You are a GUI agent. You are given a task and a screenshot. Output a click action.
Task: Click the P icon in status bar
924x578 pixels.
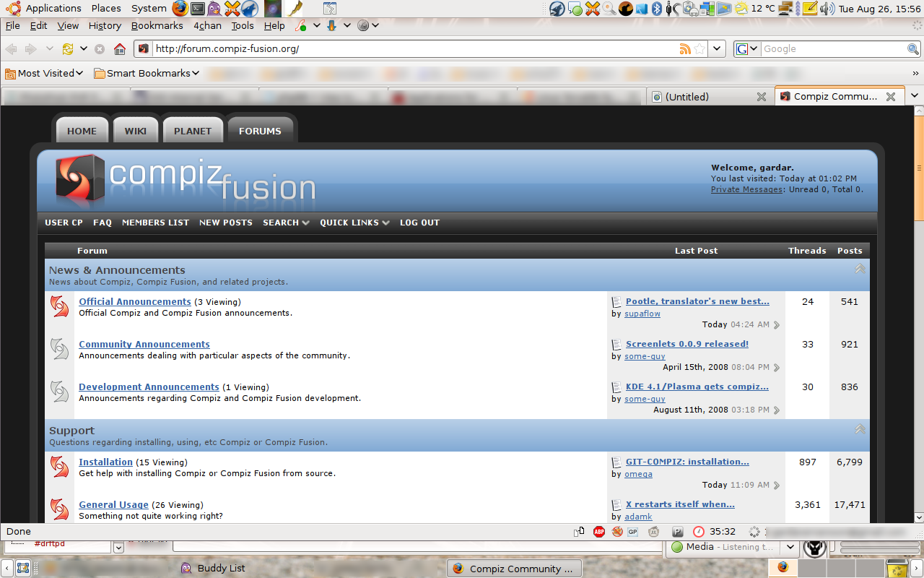click(x=678, y=532)
